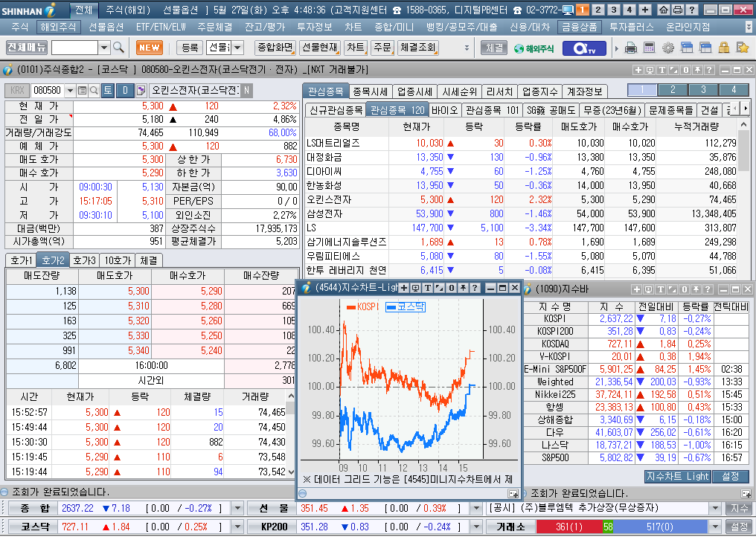
Task: Switch to the 업종지수 tab
Action: tap(540, 91)
